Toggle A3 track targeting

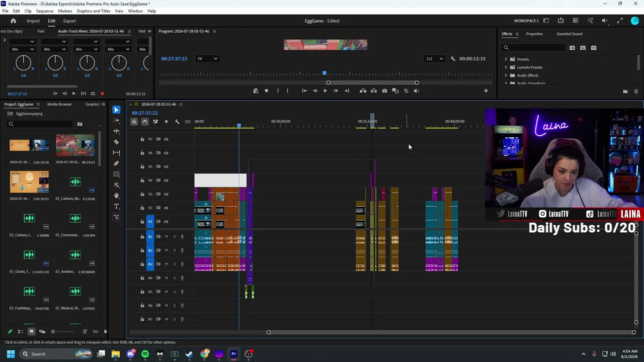tap(150, 264)
